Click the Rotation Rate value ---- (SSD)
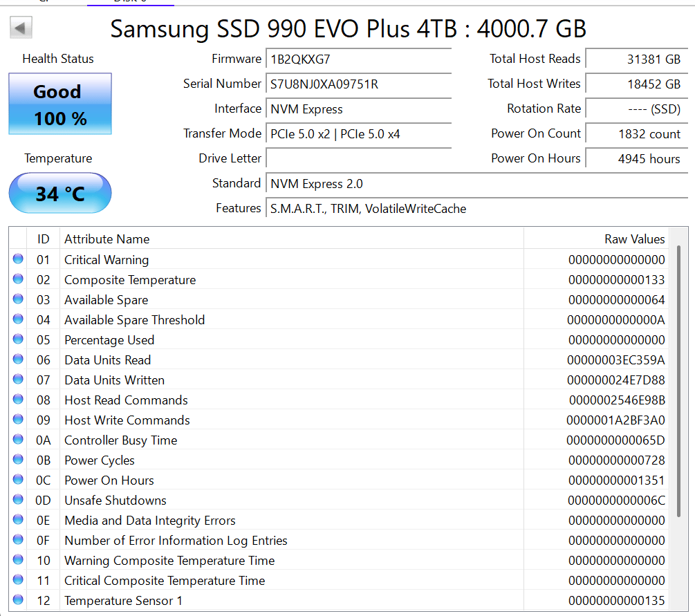The width and height of the screenshot is (695, 616). pyautogui.click(x=637, y=109)
